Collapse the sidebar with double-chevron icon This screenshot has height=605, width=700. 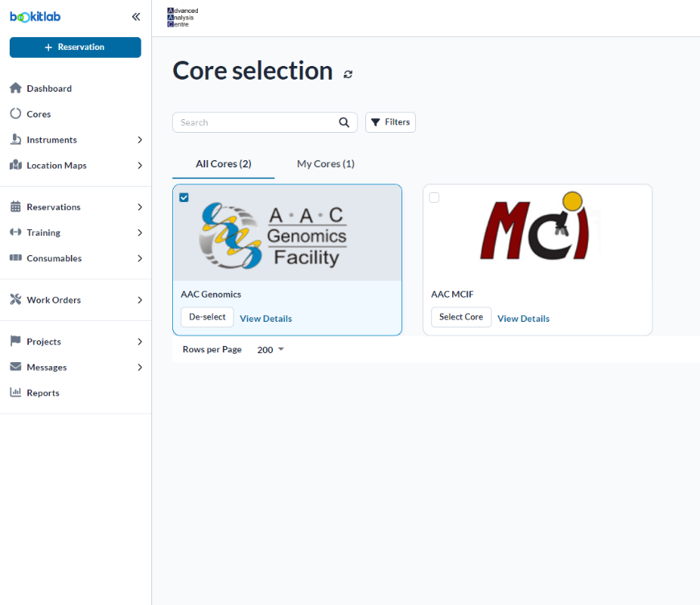(x=136, y=17)
